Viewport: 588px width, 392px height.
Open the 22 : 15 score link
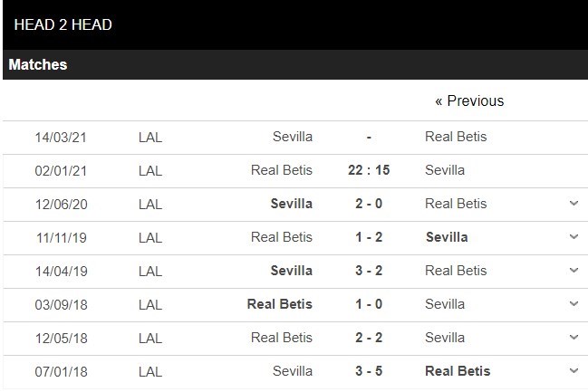point(369,170)
